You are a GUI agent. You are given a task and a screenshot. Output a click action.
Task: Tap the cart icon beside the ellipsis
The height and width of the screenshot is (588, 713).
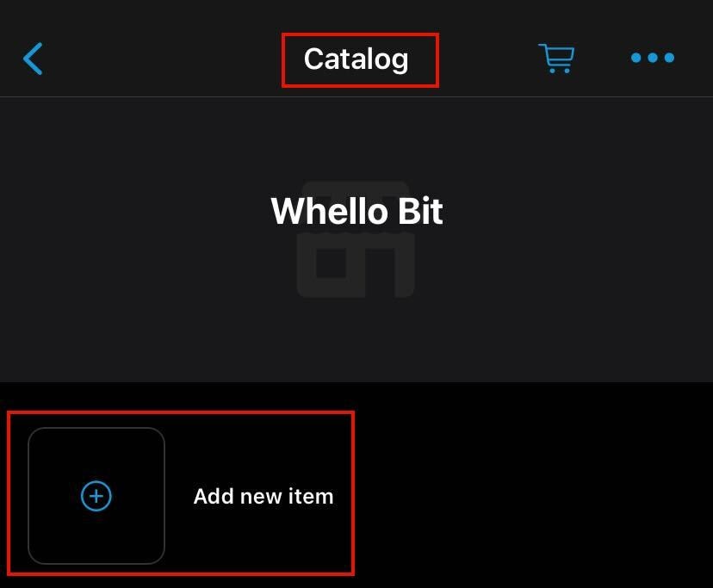[556, 59]
